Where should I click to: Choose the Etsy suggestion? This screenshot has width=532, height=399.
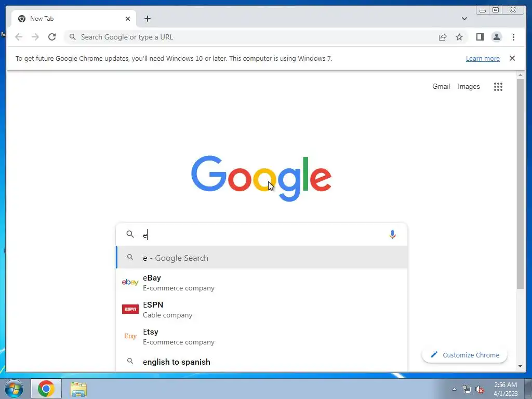262,337
